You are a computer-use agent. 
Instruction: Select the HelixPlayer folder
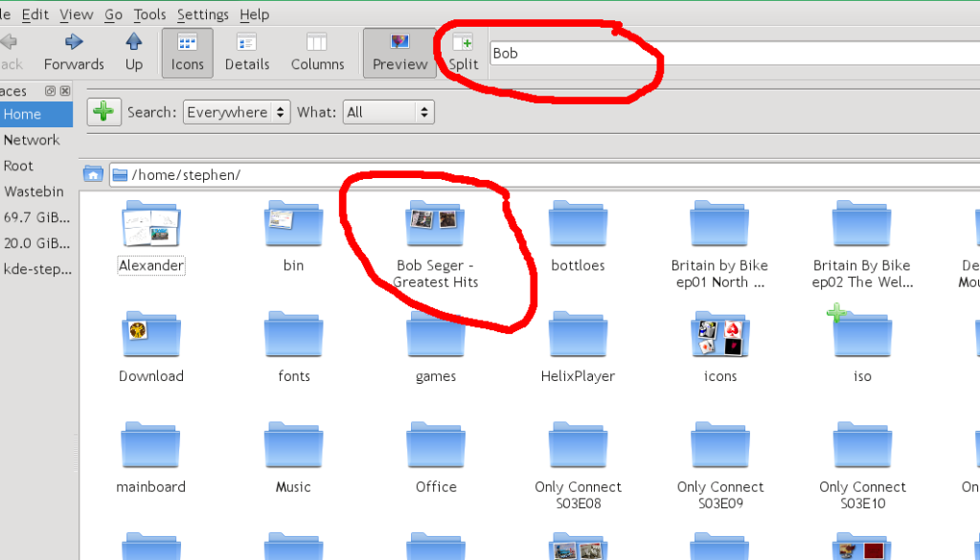pyautogui.click(x=578, y=347)
